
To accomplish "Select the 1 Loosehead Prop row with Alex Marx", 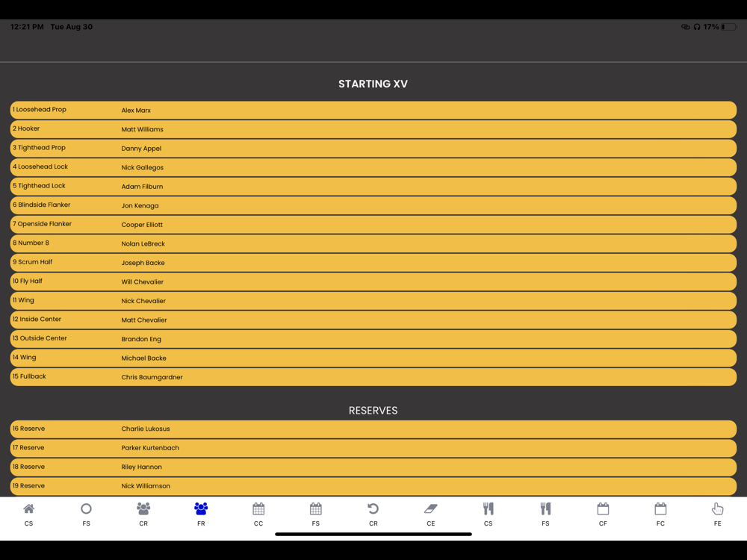I will [373, 110].
